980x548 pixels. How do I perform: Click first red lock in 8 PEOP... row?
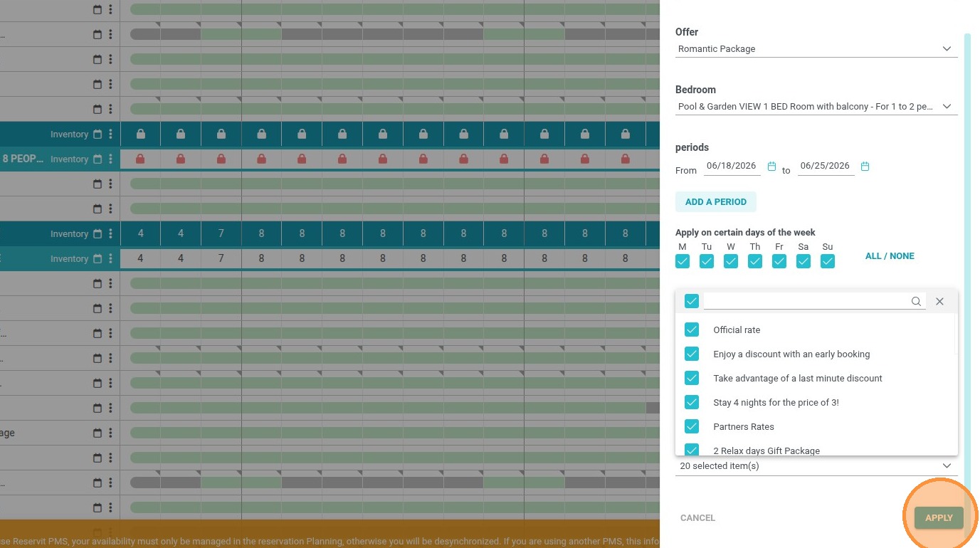click(x=140, y=159)
